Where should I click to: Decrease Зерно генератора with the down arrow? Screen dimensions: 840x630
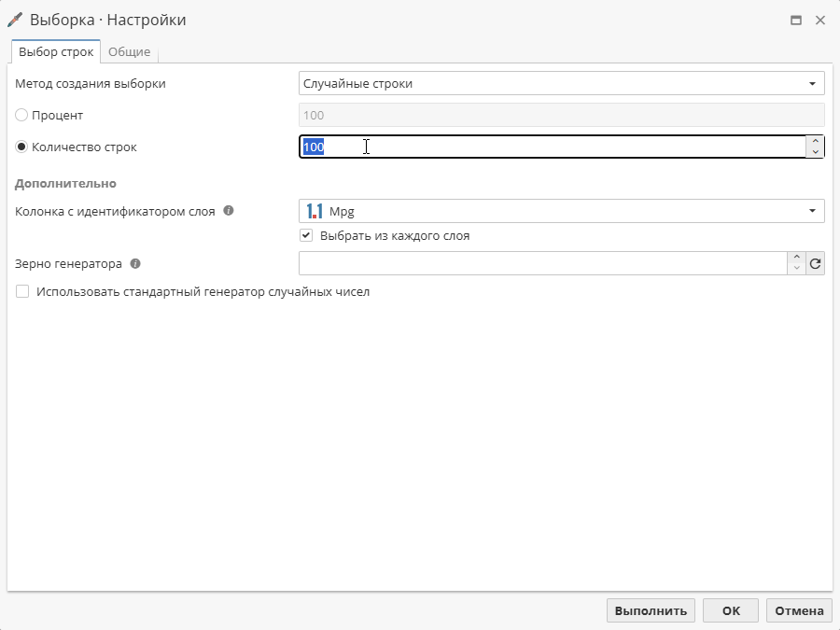coord(797,269)
